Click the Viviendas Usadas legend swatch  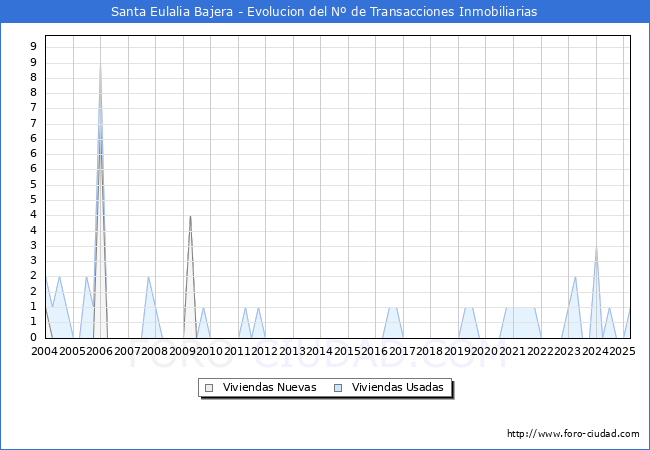(338, 388)
